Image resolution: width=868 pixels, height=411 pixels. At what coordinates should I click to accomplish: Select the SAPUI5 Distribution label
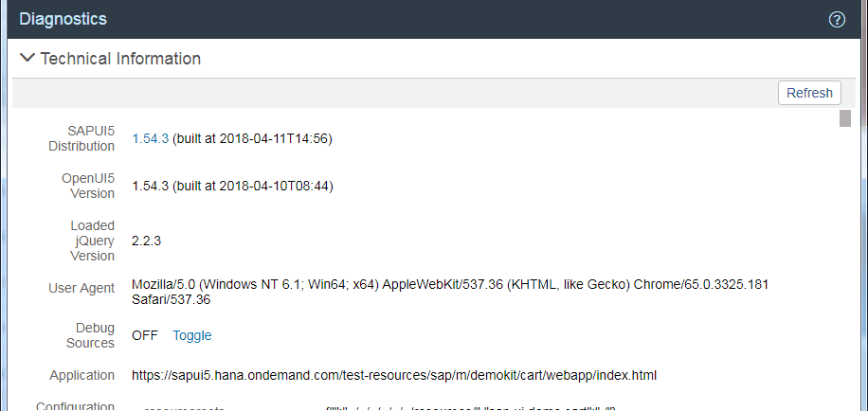pyautogui.click(x=81, y=138)
